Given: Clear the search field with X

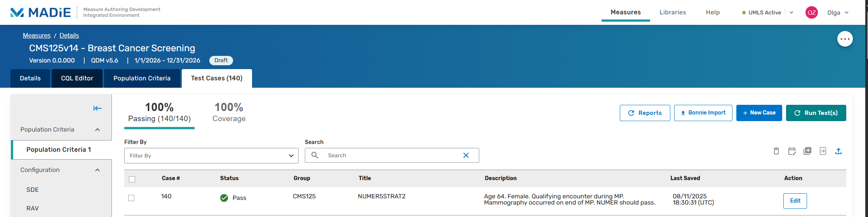Looking at the screenshot, I should tap(466, 155).
